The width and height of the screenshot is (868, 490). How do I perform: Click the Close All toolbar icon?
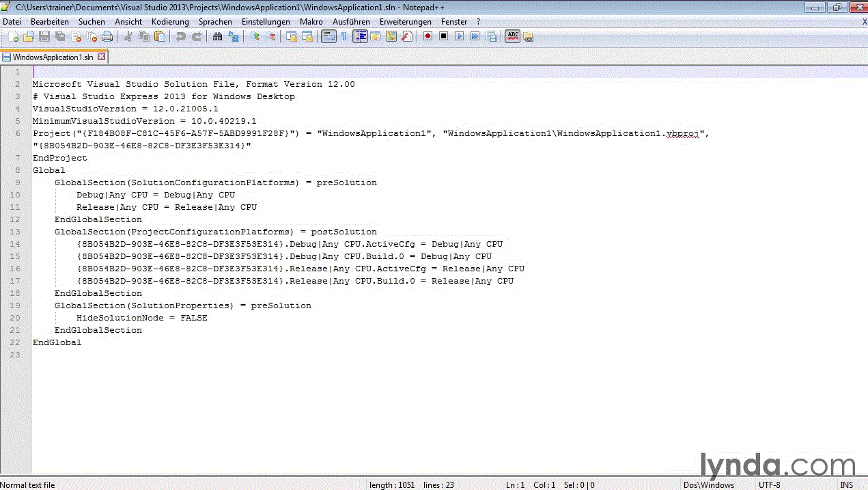point(91,36)
